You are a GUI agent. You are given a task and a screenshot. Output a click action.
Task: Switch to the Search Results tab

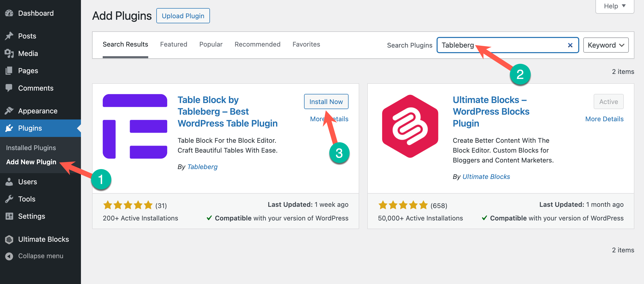(125, 44)
